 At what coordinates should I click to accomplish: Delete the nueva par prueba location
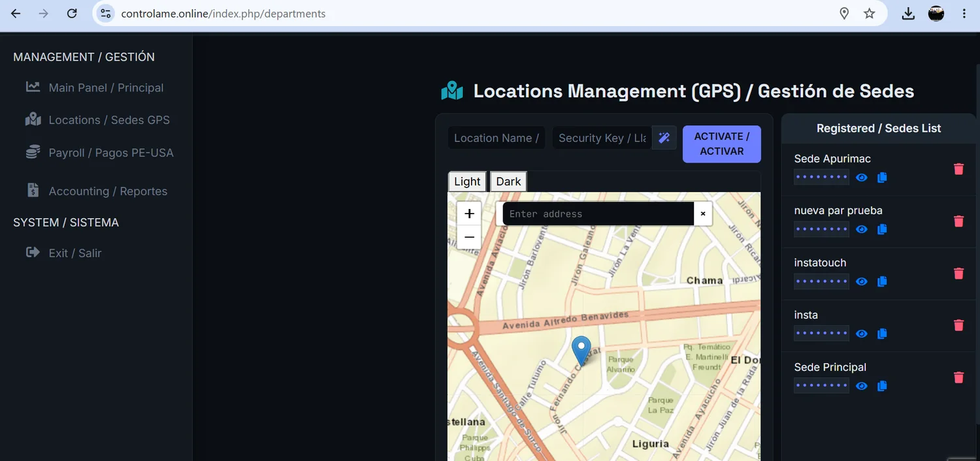pos(958,221)
